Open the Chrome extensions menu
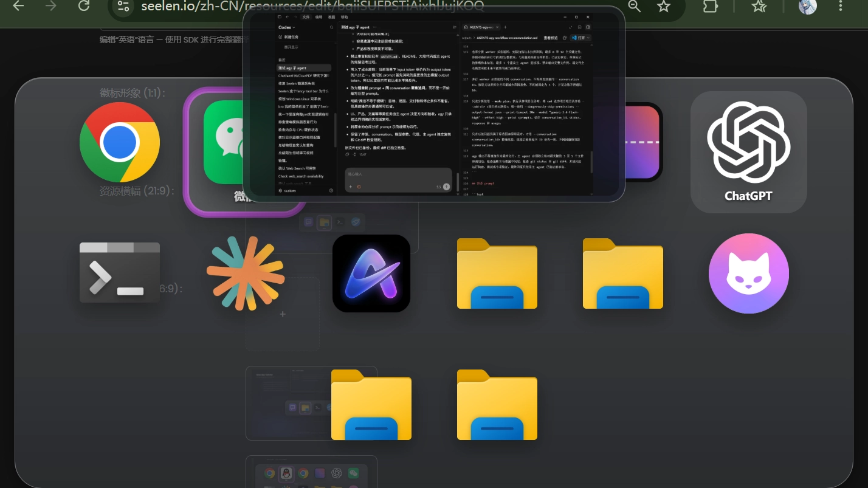The height and width of the screenshot is (488, 868). 709,6
